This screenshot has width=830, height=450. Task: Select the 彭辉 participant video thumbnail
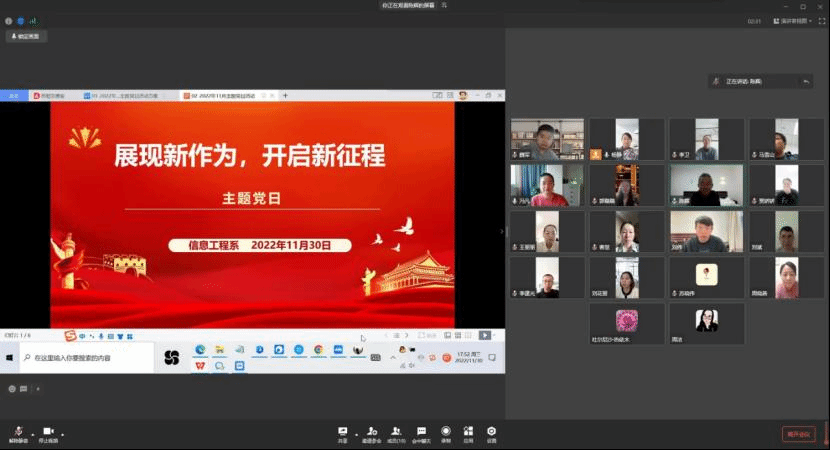pos(706,186)
